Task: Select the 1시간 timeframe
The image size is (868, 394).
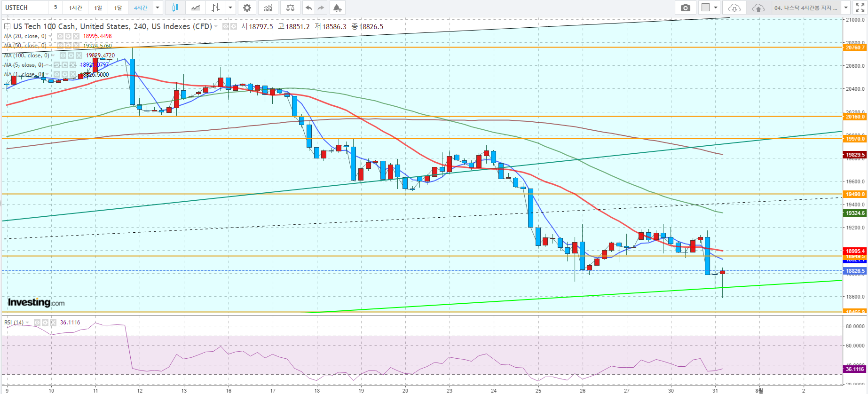Action: 76,8
